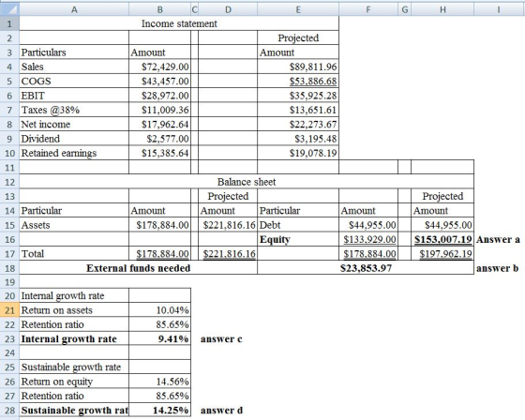Select column D header
The image size is (525, 420).
click(228, 9)
